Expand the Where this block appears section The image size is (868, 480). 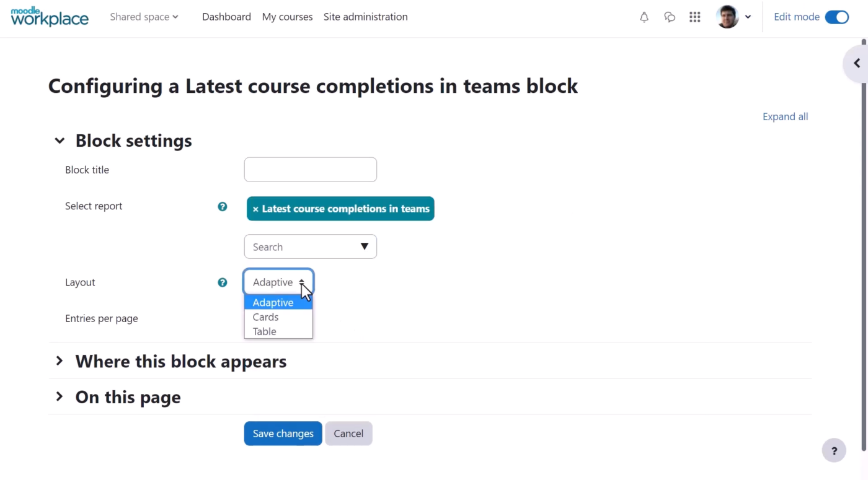pos(180,361)
